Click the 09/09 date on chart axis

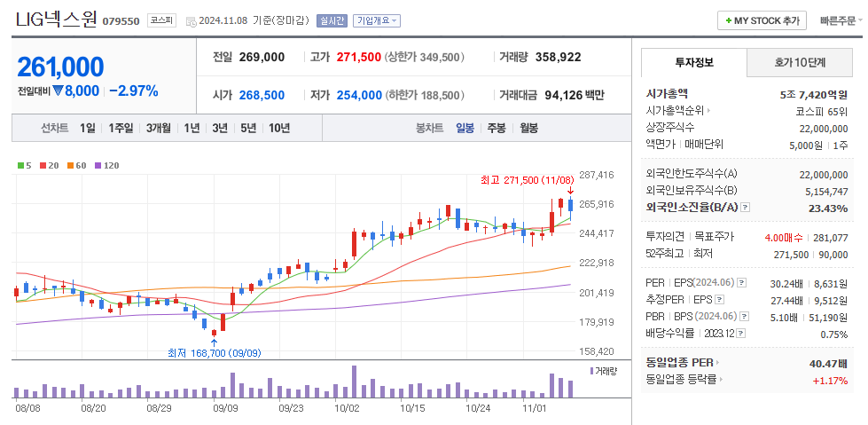pos(224,407)
